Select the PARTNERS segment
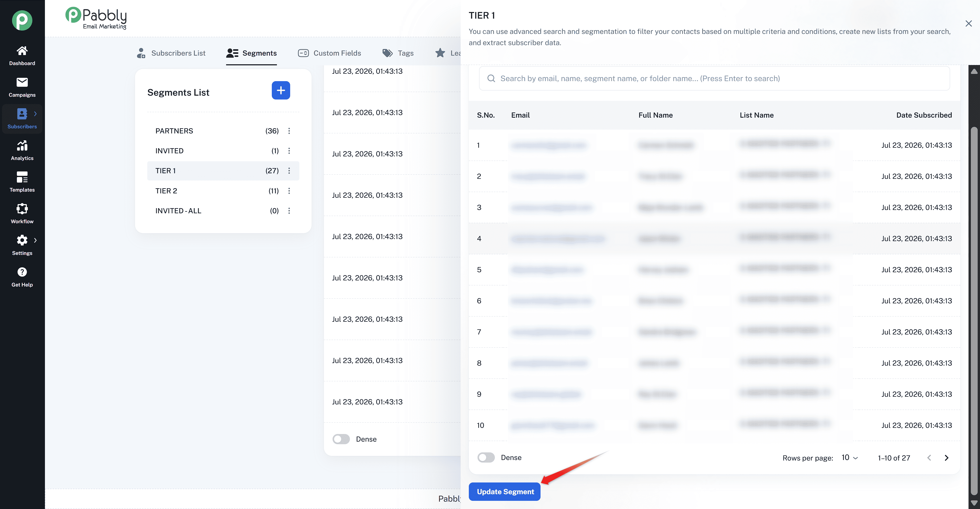This screenshot has width=980, height=509. [x=223, y=131]
